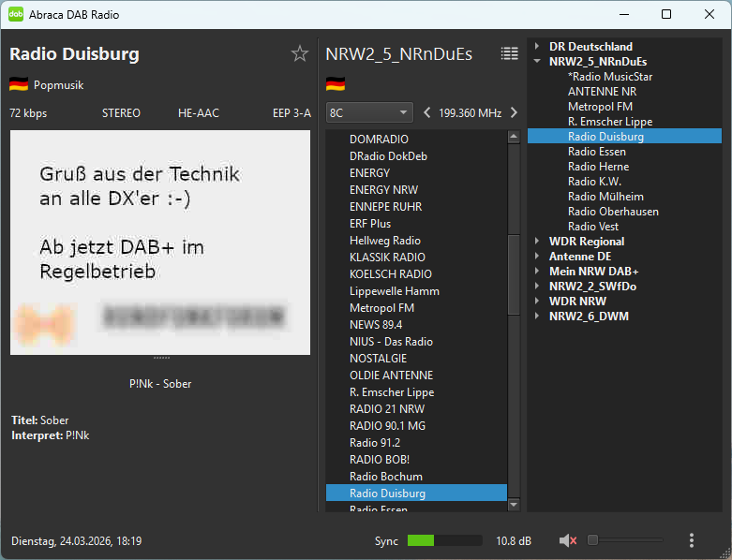Toggle the ensemble list view icon
732x560 pixels.
(x=509, y=53)
